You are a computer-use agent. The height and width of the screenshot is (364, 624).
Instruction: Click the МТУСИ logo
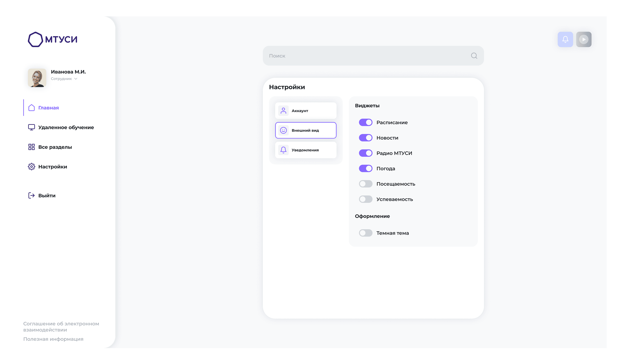(53, 39)
